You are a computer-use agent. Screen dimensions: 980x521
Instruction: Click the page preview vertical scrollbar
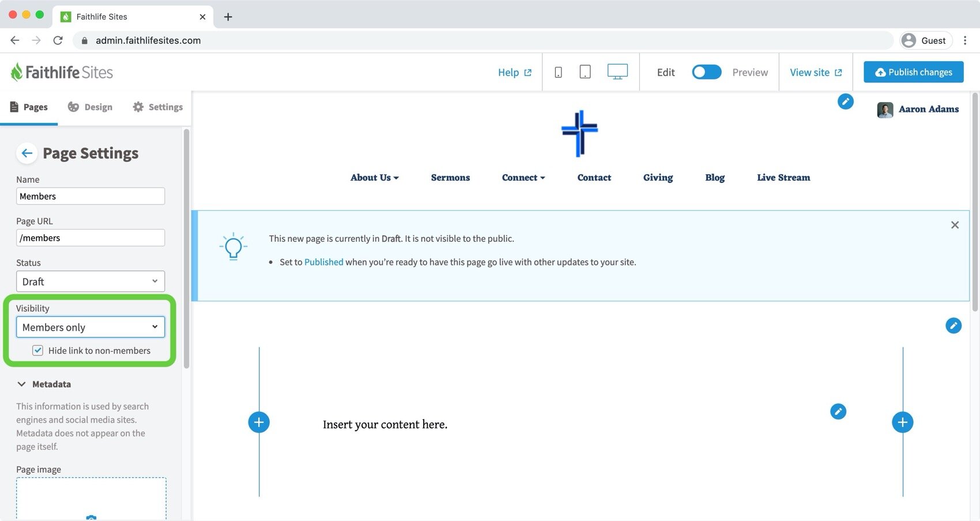coord(975,202)
